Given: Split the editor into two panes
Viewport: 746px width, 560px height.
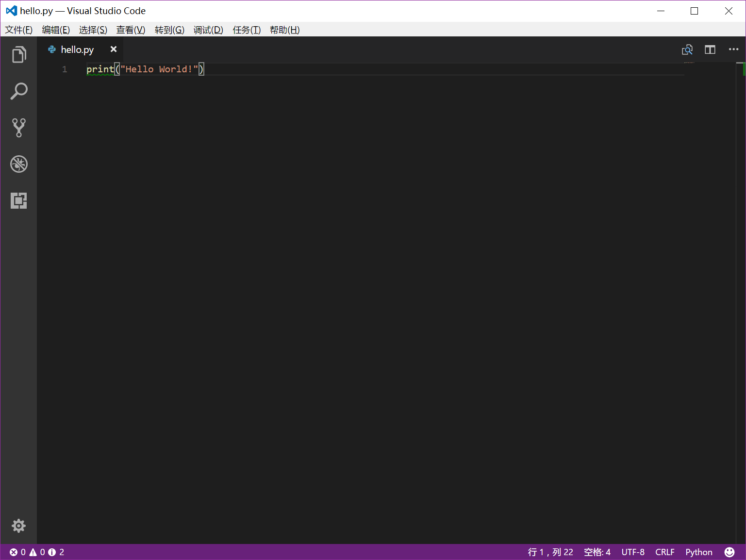Looking at the screenshot, I should [710, 49].
